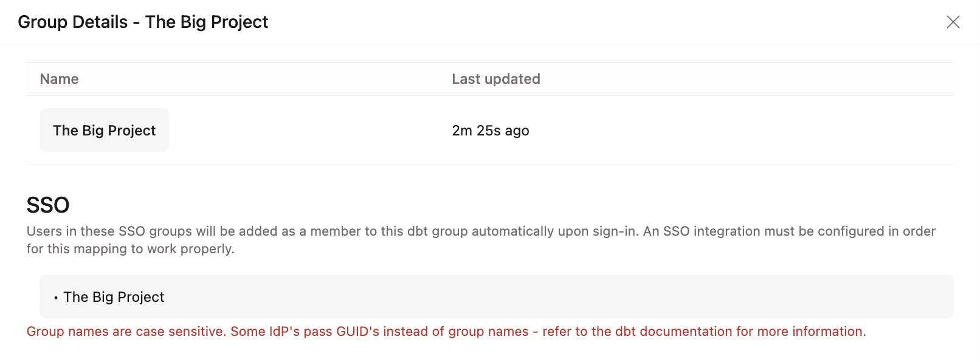
Task: Select "The Big Project" entry in the SSO list
Action: point(114,297)
